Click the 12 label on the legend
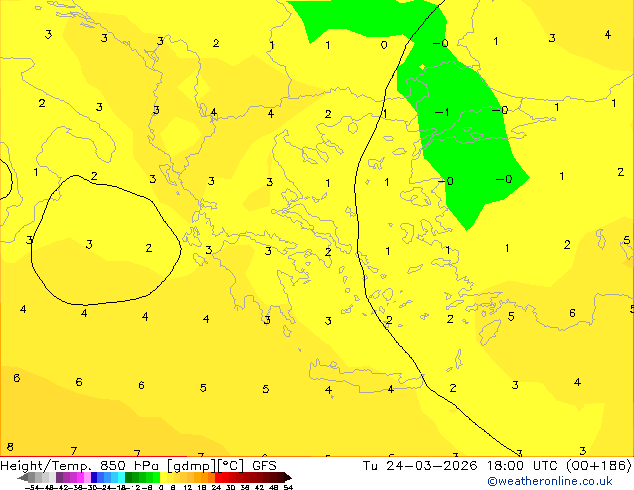Image resolution: width=634 pixels, height=490 pixels. click(188, 487)
